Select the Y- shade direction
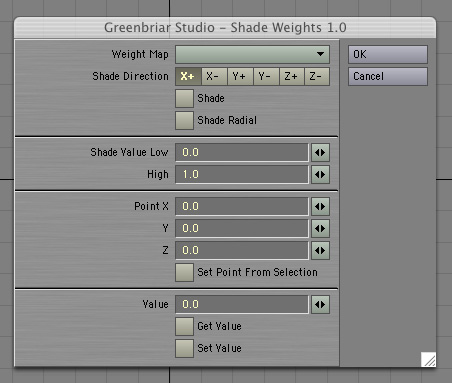This screenshot has width=452, height=383. point(266,77)
